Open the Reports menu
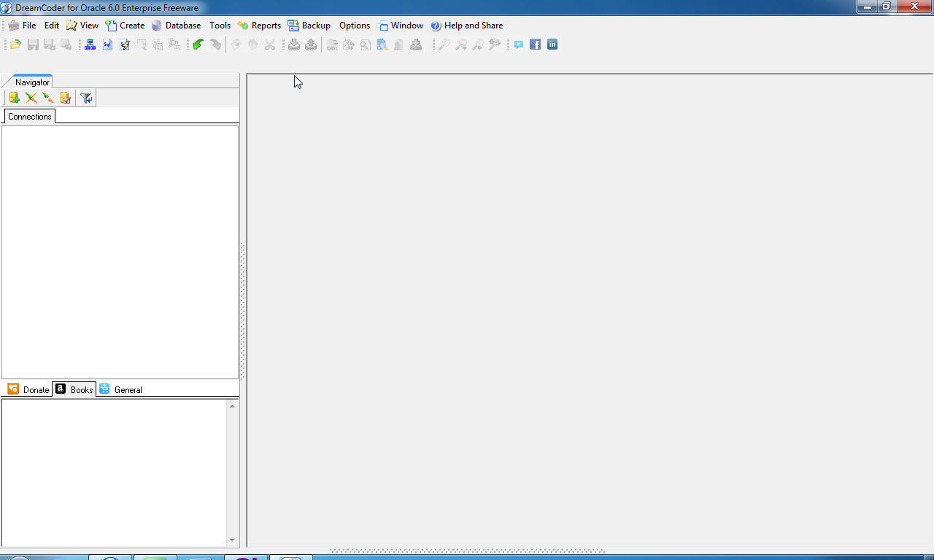 tap(259, 26)
